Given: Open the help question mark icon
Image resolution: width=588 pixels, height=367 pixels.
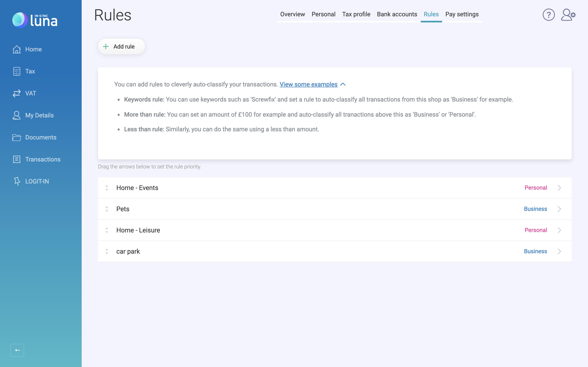Looking at the screenshot, I should coord(548,15).
